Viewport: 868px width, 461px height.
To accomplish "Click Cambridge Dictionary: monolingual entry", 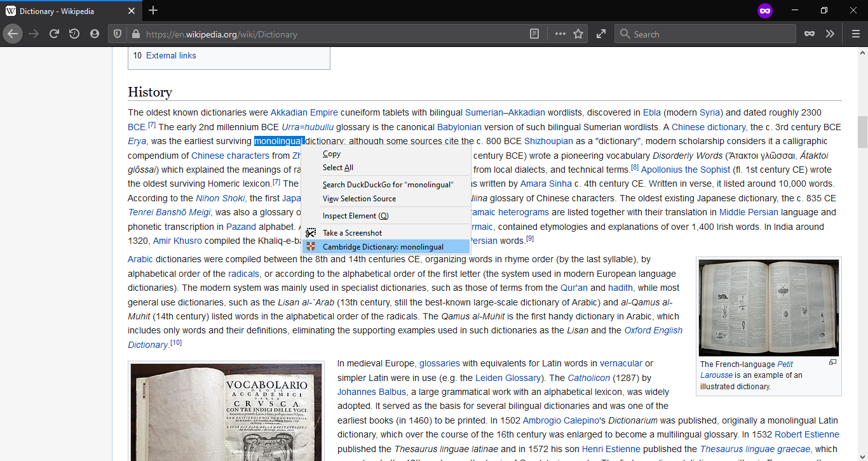I will pos(386,247).
